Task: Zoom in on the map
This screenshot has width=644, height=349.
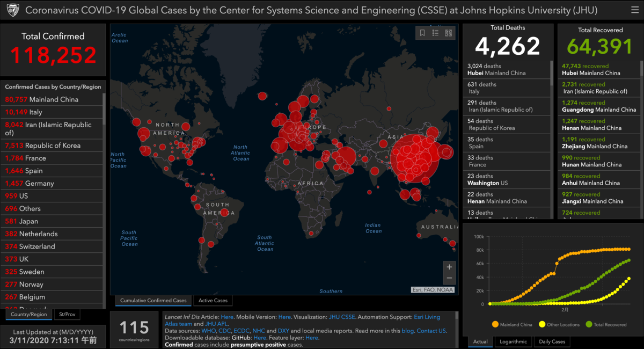Action: (x=449, y=267)
